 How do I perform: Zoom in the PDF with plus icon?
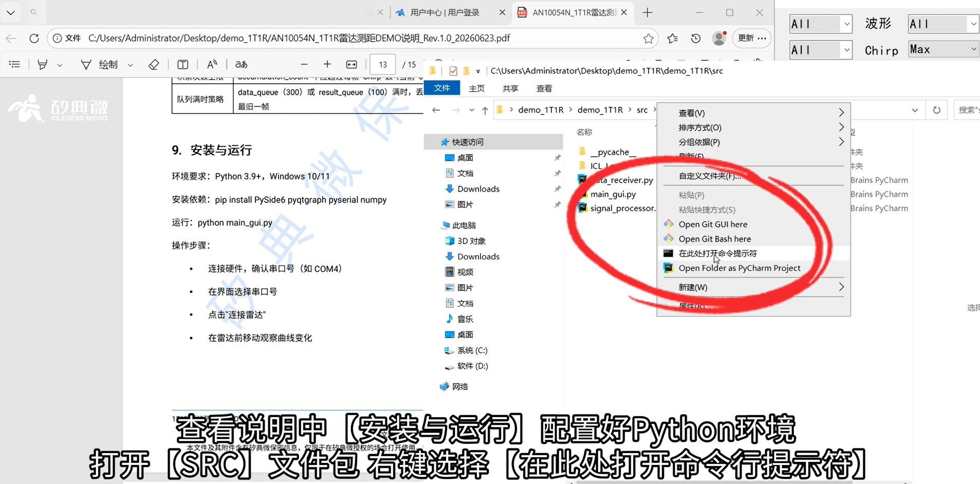[x=327, y=64]
